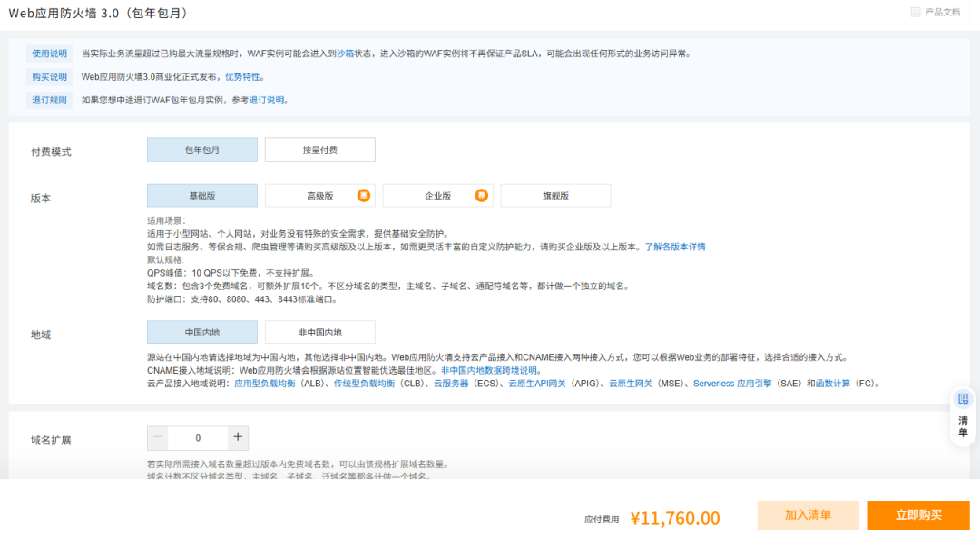Open the 应用型负载均衡 link
This screenshot has width=980, height=545.
pos(264,384)
